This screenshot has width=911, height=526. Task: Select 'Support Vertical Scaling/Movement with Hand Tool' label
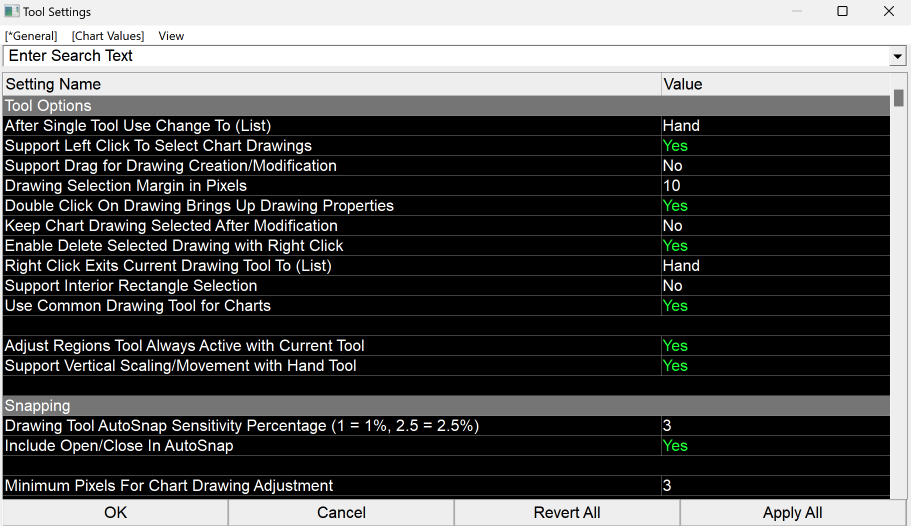180,366
